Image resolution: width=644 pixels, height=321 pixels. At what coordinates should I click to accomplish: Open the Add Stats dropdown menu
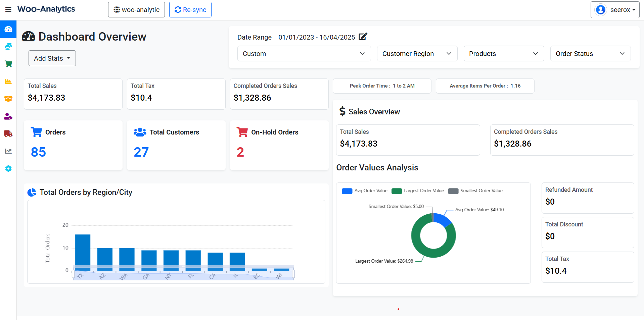click(52, 58)
